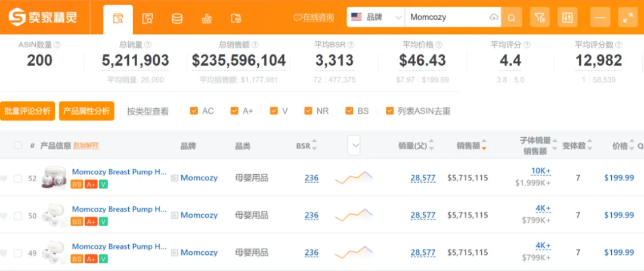
Task: Open the 数据解释 link
Action: [x=86, y=146]
